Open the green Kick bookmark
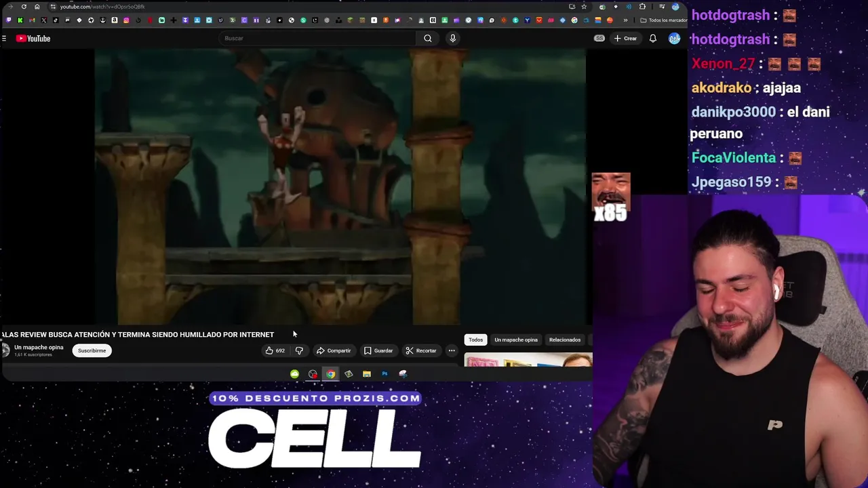The image size is (868, 488). [20, 20]
